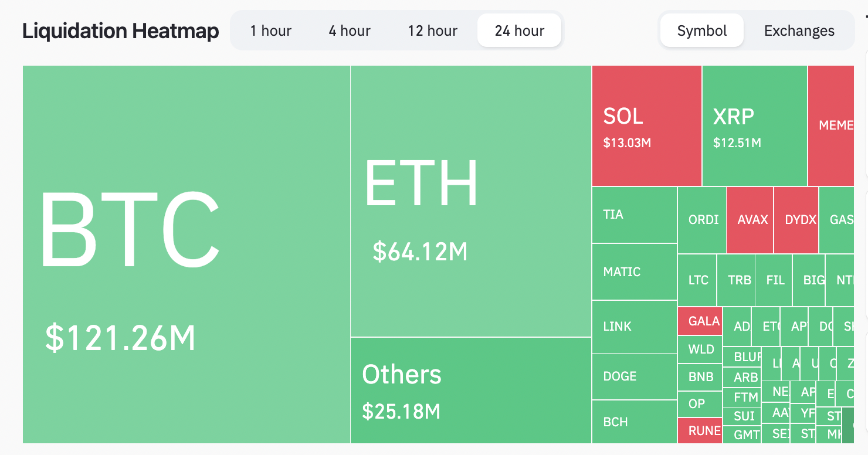Click the BTC $121.26M tile

pos(187,254)
